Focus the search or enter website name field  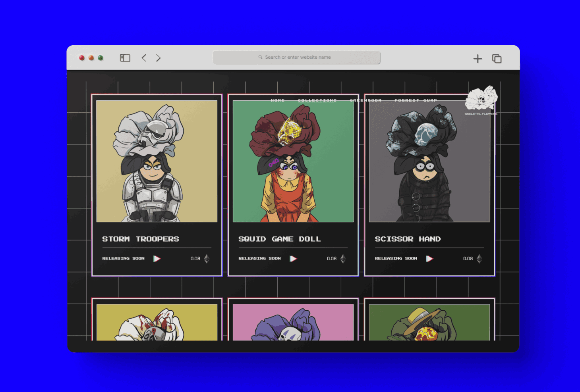click(x=297, y=57)
